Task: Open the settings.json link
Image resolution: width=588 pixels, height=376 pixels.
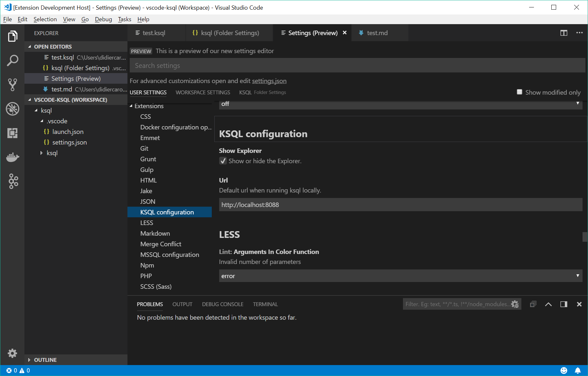Action: point(269,81)
